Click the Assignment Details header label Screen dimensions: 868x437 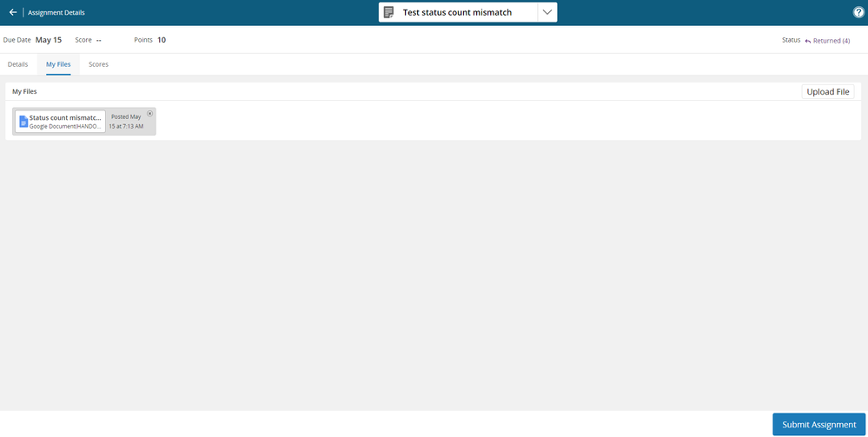coord(56,13)
